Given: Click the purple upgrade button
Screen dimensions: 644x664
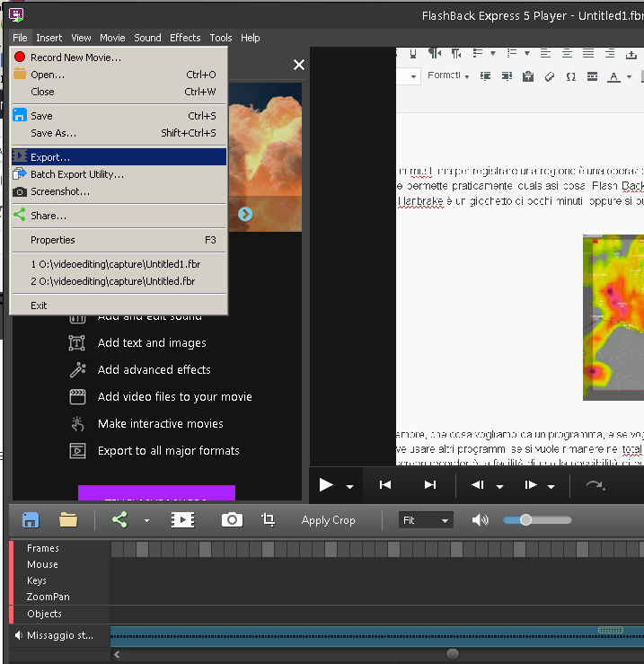Looking at the screenshot, I should [x=156, y=492].
